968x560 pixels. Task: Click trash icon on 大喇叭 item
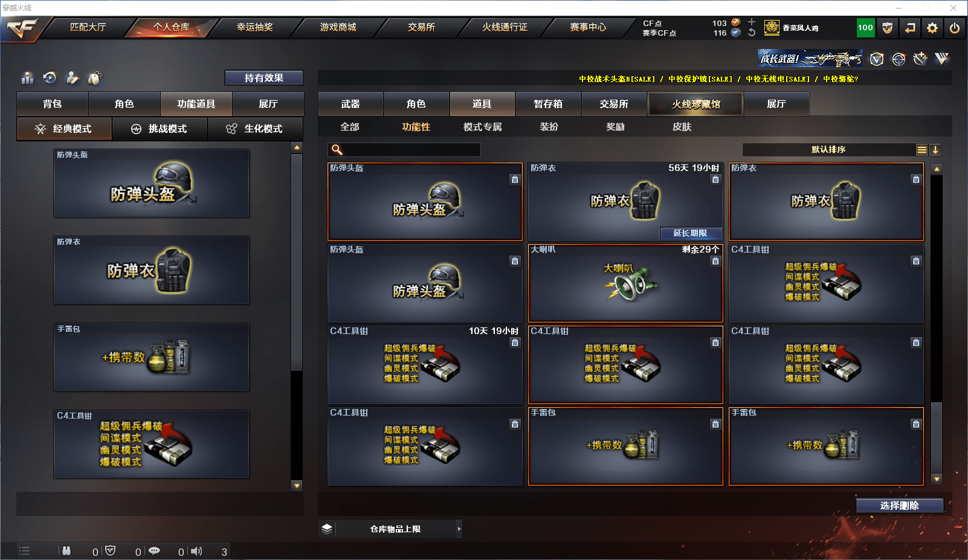[x=715, y=261]
